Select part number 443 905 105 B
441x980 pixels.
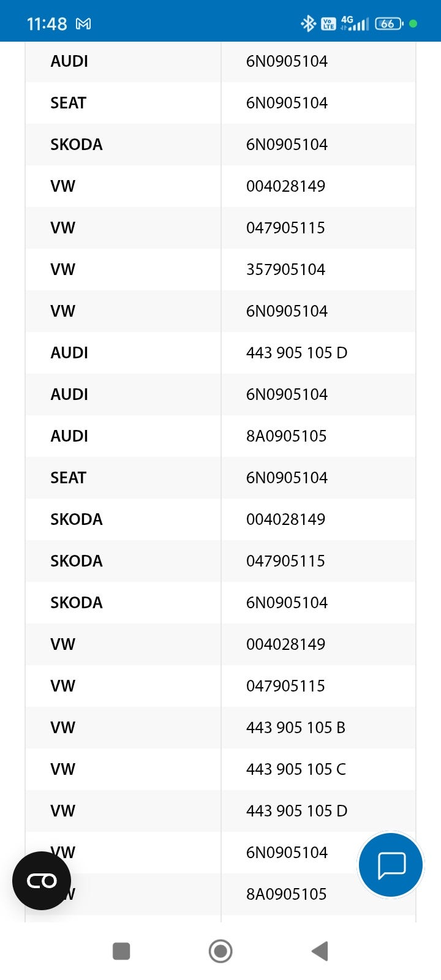pos(296,728)
